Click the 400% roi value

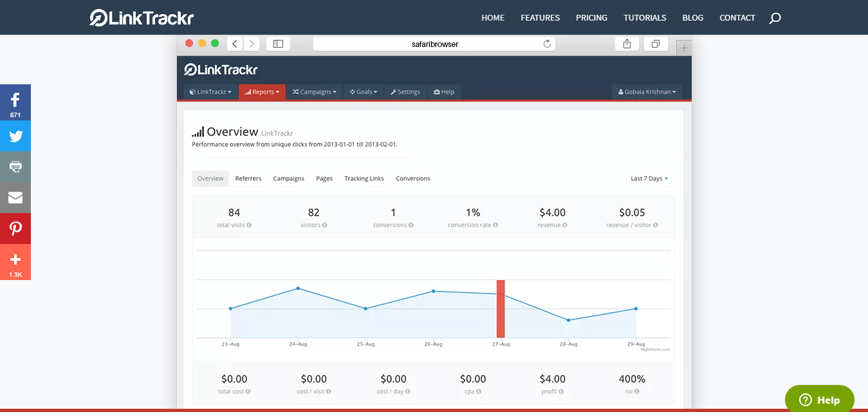633,379
